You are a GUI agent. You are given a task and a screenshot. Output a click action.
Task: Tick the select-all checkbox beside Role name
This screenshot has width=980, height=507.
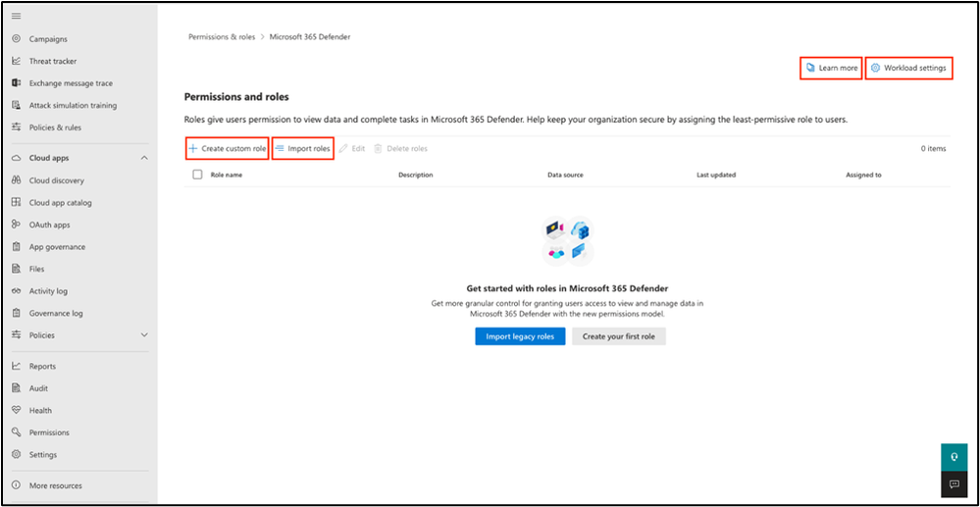pos(197,175)
